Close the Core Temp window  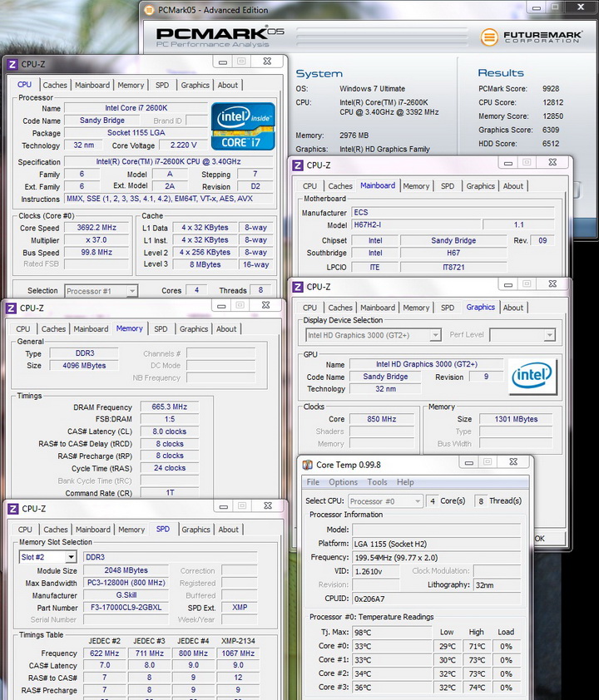pyautogui.click(x=513, y=462)
